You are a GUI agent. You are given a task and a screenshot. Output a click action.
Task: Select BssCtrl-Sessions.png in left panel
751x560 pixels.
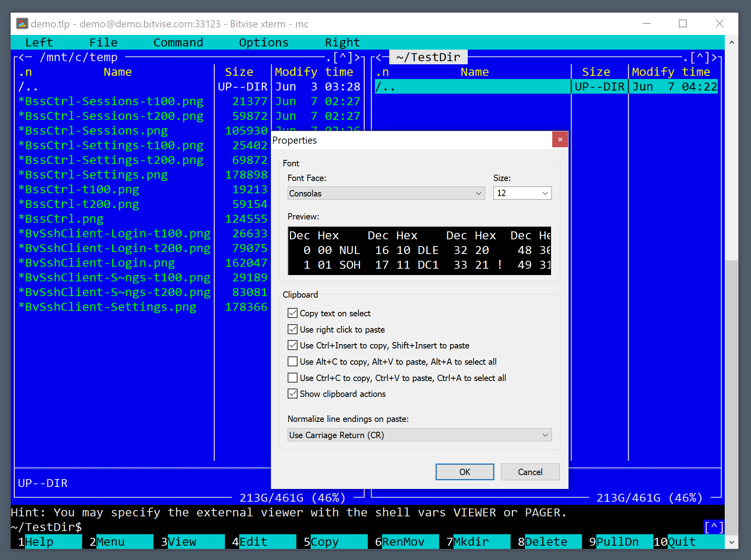point(96,131)
